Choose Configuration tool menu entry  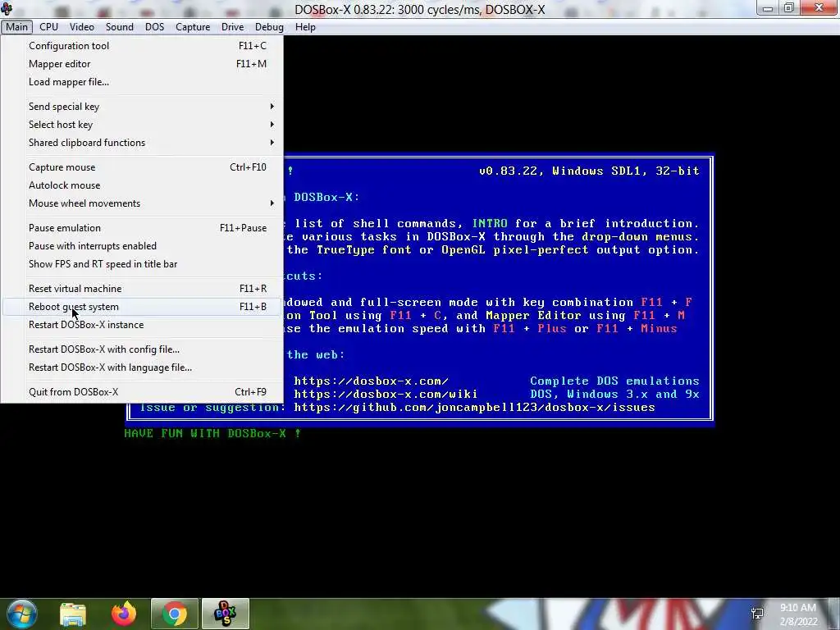click(142, 46)
